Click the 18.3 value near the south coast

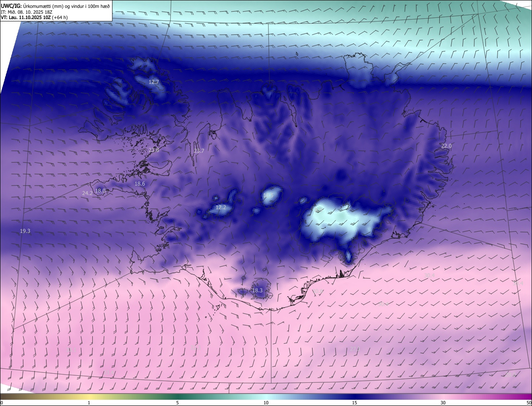pyautogui.click(x=257, y=290)
